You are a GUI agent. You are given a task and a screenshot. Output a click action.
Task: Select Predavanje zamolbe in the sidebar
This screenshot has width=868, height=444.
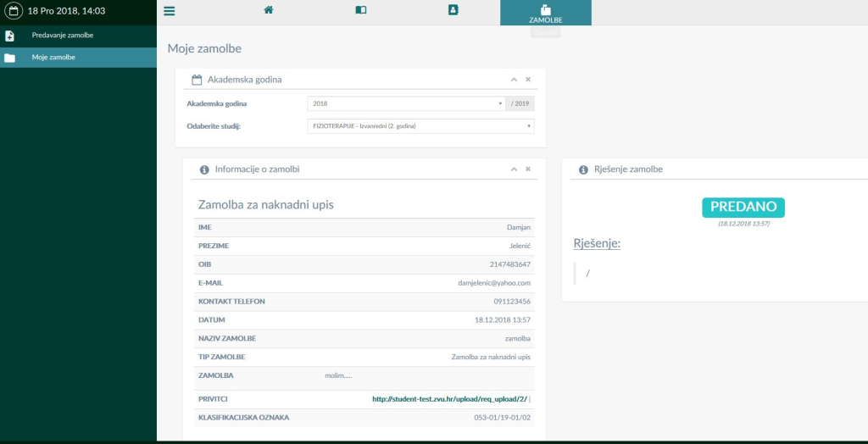point(62,36)
